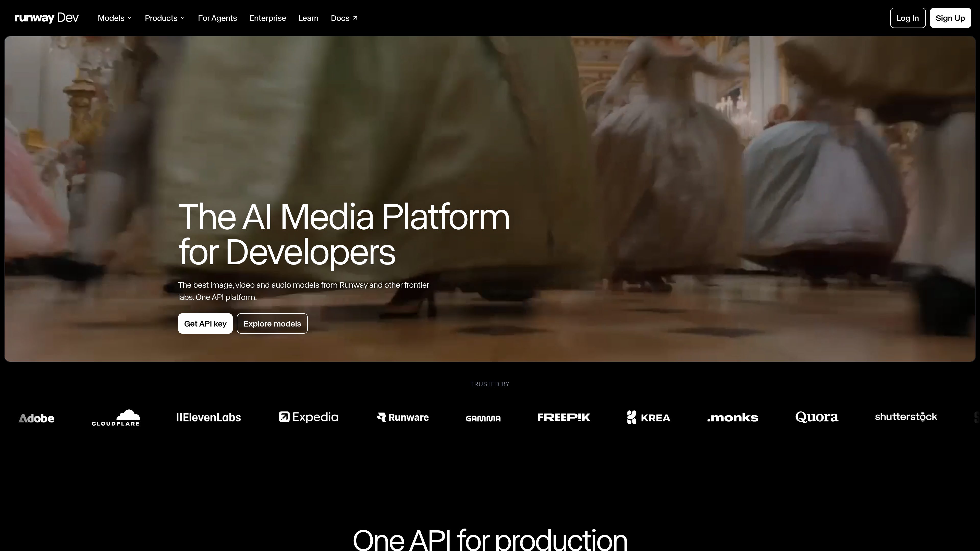Go to the For Agents page
This screenshot has height=551, width=980.
click(217, 18)
